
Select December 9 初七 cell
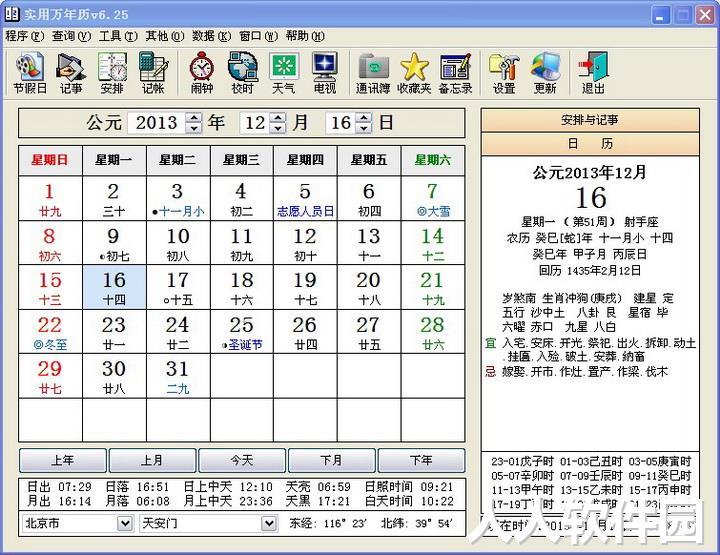pyautogui.click(x=114, y=242)
